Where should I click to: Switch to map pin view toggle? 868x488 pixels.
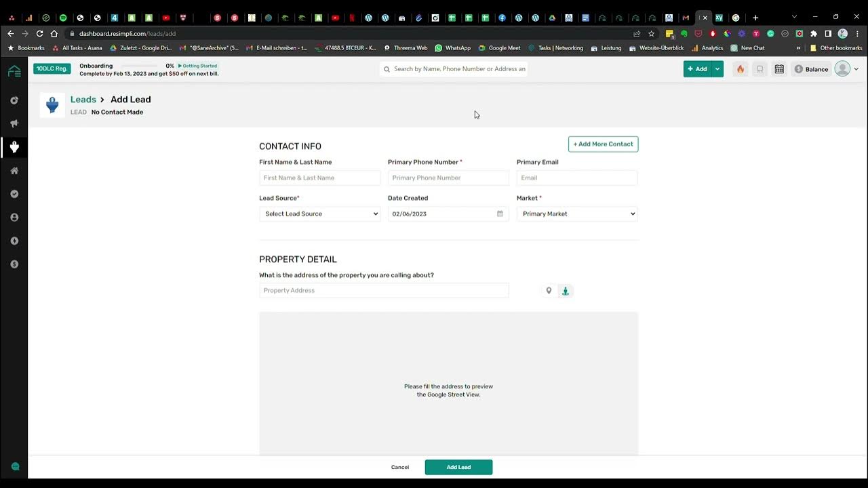(549, 291)
